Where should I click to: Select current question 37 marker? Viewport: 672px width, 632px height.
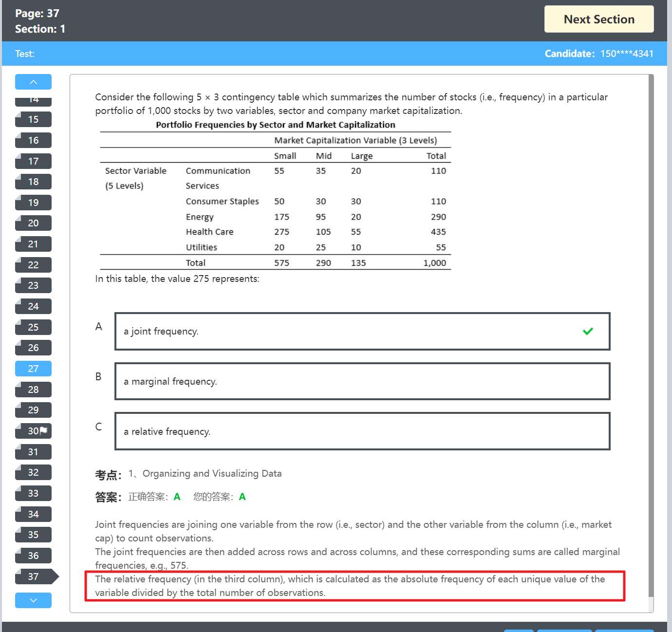37,576
